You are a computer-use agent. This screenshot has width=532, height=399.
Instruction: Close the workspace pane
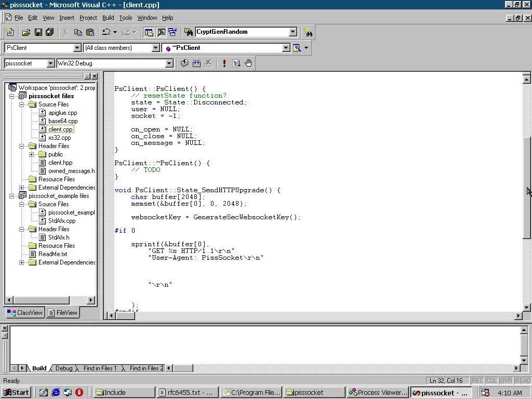click(95, 76)
